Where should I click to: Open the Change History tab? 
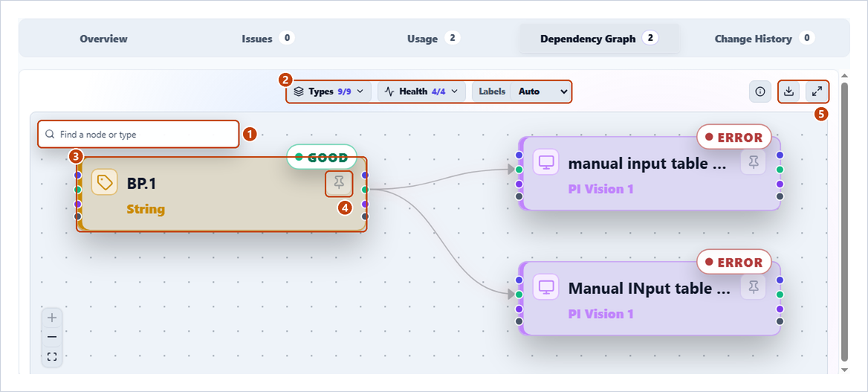765,39
